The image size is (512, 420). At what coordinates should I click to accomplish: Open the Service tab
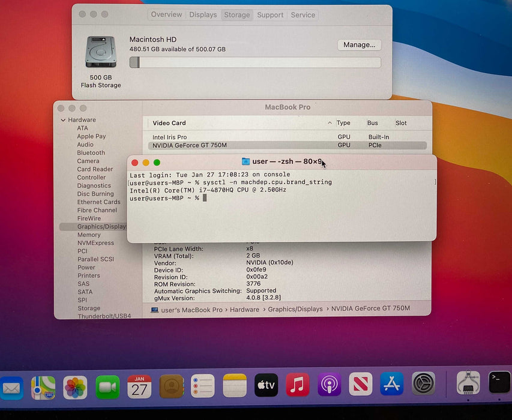tap(303, 15)
